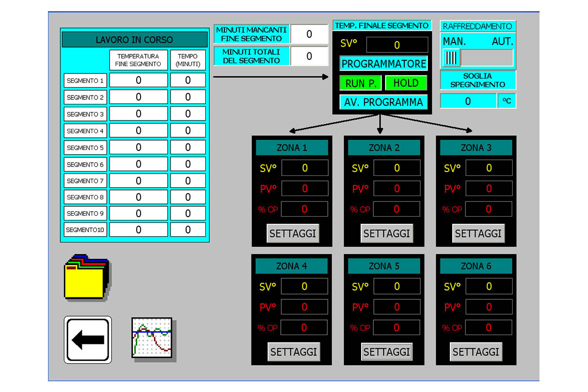Toggle the HOLD program button
Screen dimensions: 588x392
pyautogui.click(x=406, y=83)
